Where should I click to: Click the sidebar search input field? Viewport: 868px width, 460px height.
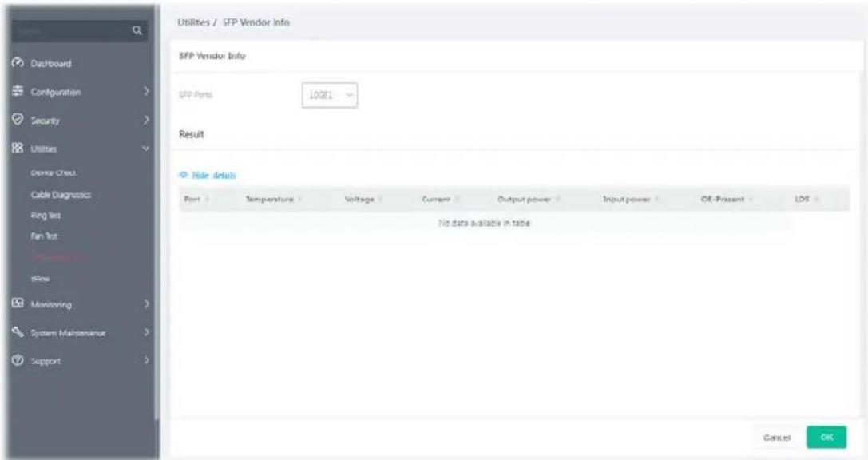[x=72, y=31]
